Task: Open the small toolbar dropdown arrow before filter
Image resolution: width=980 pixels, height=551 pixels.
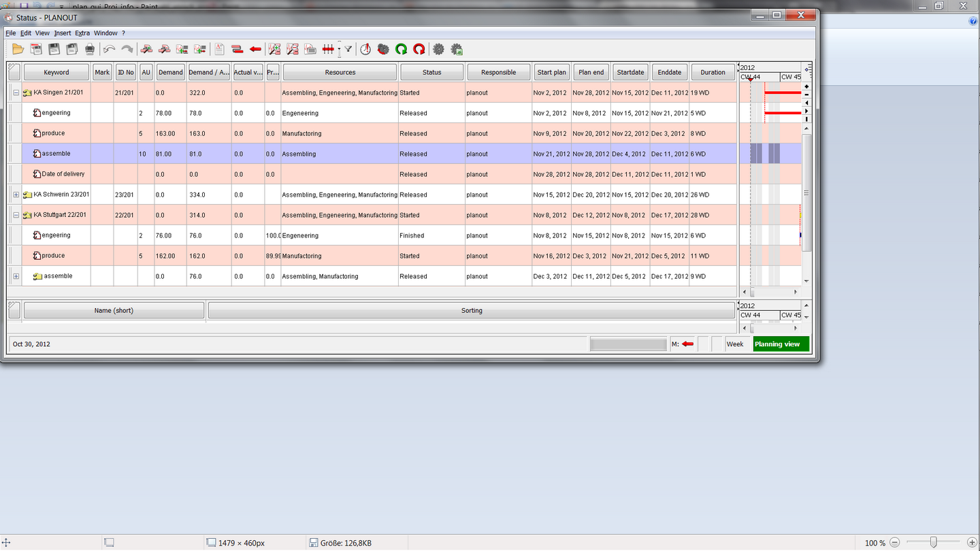Action: [x=339, y=49]
